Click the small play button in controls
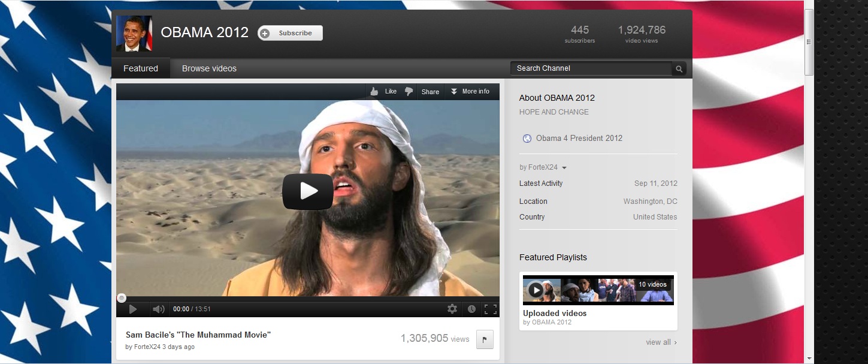Viewport: 868px width, 364px height. coord(133,309)
